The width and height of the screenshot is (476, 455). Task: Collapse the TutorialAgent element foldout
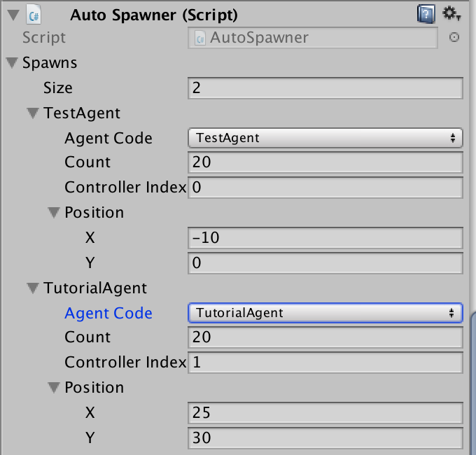(32, 288)
